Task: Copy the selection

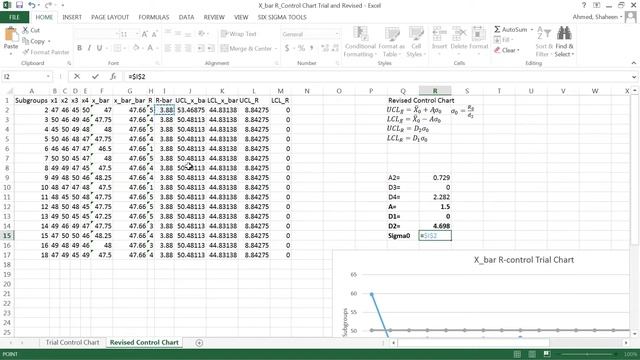Action: click(x=34, y=41)
